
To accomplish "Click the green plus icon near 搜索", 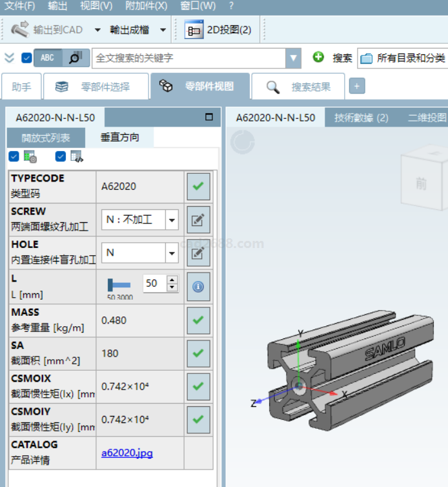I will 318,57.
